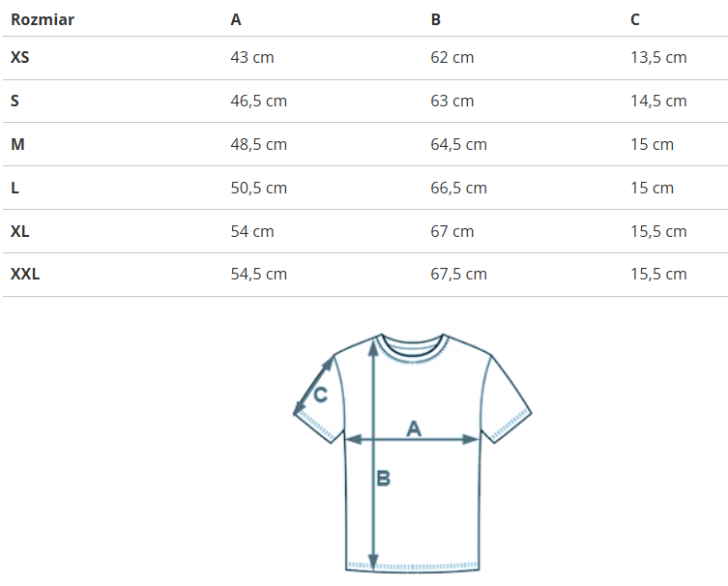
Task: Click the 43 cm value for XS
Action: [x=252, y=58]
